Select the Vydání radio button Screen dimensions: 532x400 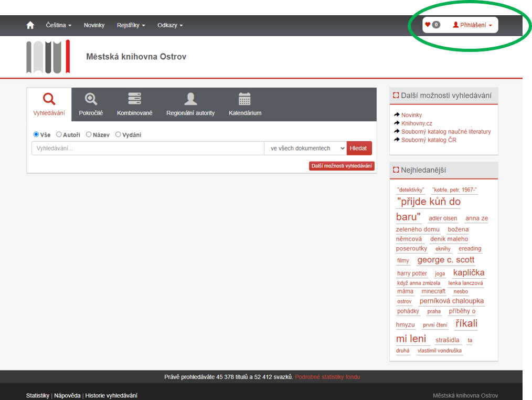coord(118,134)
